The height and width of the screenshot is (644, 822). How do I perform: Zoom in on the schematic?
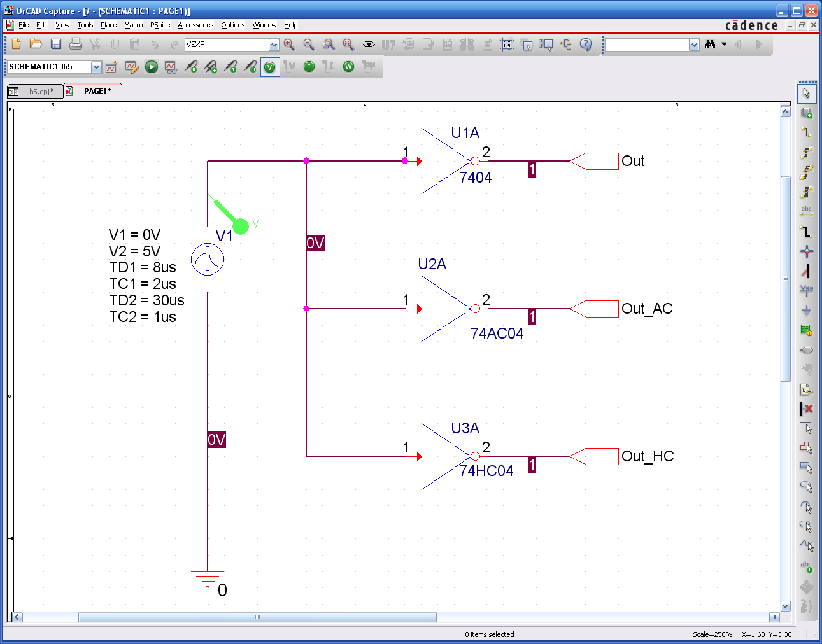point(290,44)
